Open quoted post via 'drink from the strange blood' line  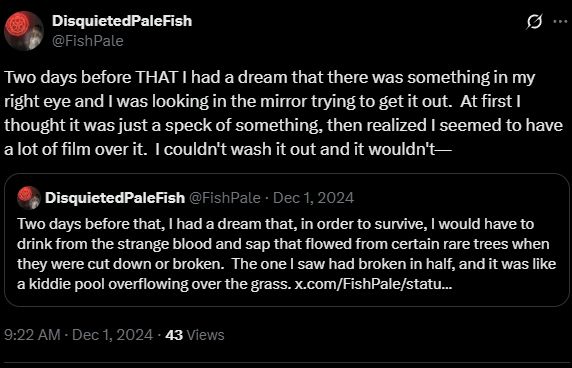[x=283, y=244]
